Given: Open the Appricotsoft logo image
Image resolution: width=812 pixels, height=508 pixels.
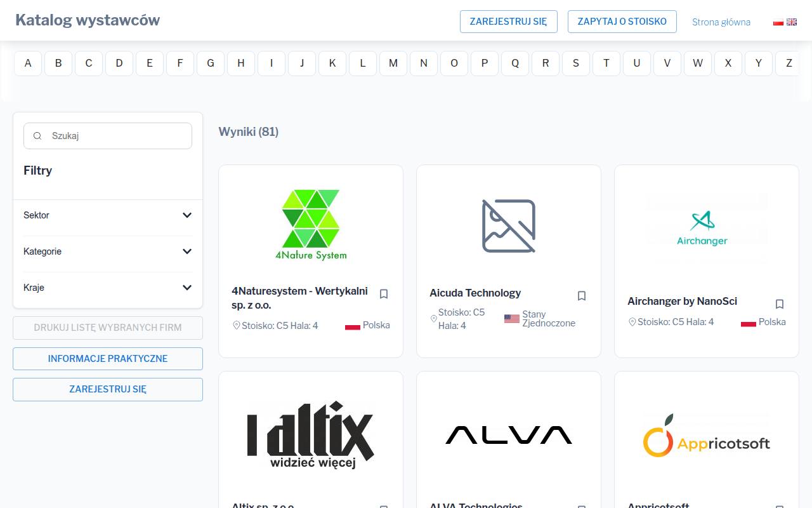Looking at the screenshot, I should pos(707,436).
